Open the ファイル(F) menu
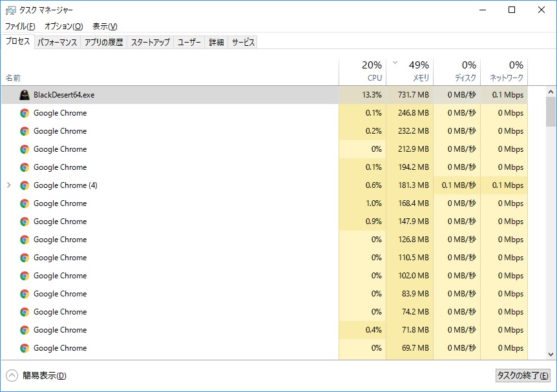Viewport: 557px width, 392px height. coord(20,26)
